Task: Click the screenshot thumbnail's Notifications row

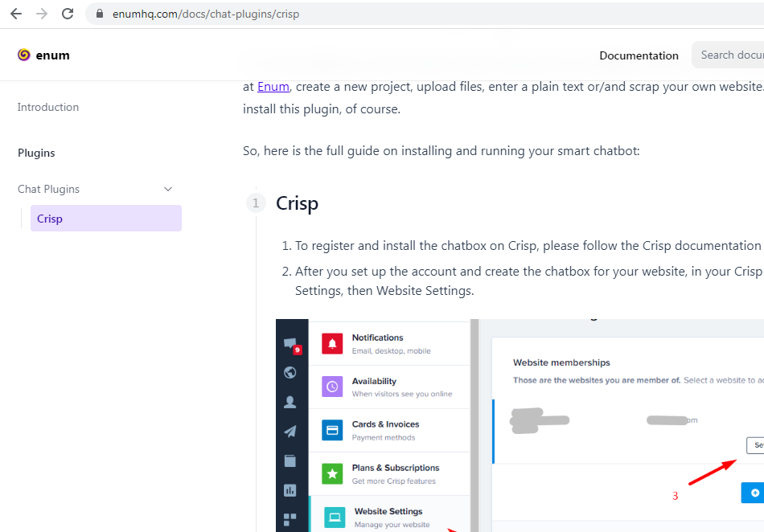Action: [x=389, y=344]
